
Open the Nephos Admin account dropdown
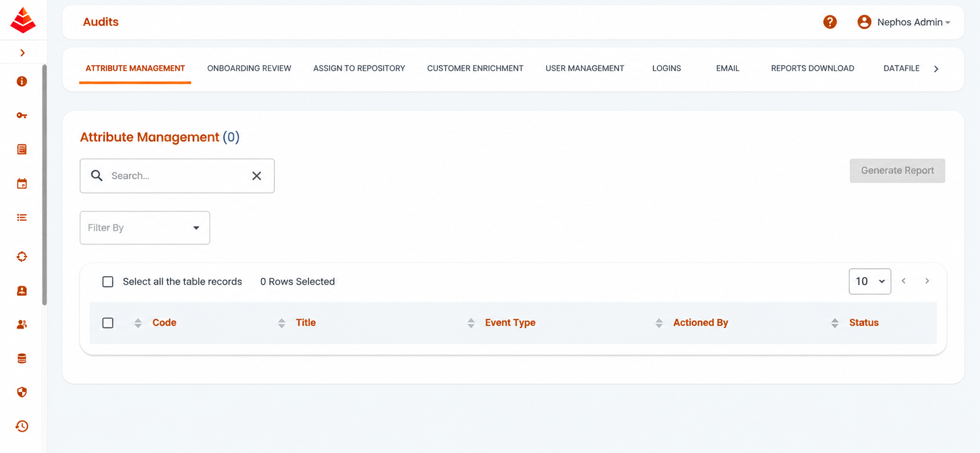coord(914,22)
